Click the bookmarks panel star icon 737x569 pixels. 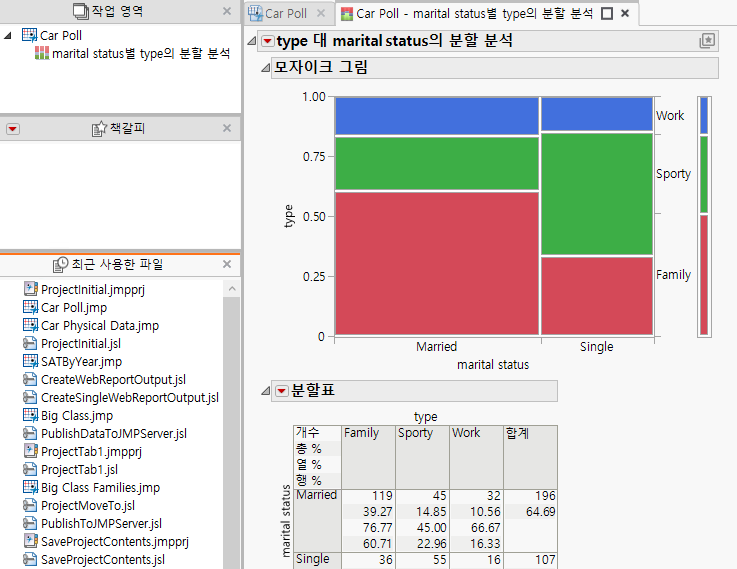point(99,128)
